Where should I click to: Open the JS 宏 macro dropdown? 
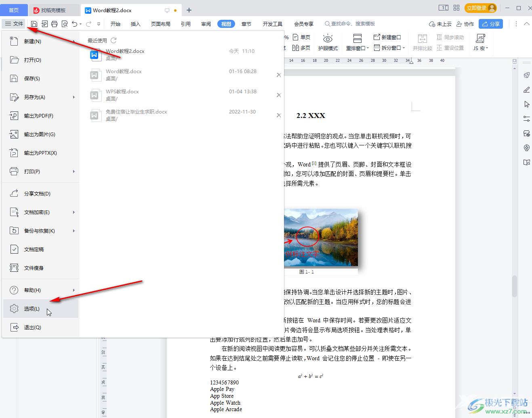coord(481,42)
